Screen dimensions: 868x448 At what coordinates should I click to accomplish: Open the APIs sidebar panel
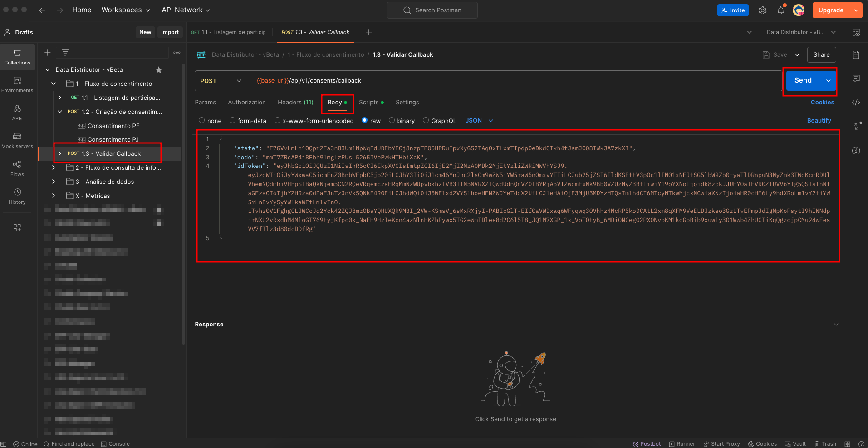pyautogui.click(x=17, y=113)
